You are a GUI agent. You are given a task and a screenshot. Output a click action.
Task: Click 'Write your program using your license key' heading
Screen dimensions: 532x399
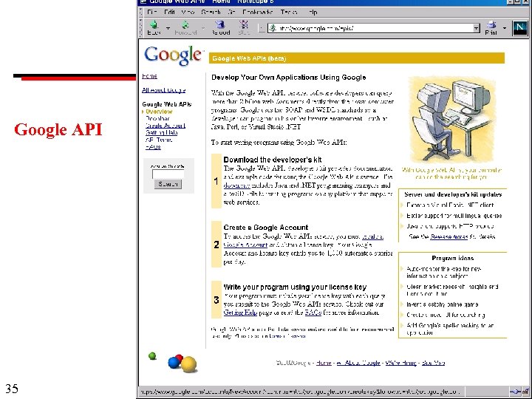point(295,287)
